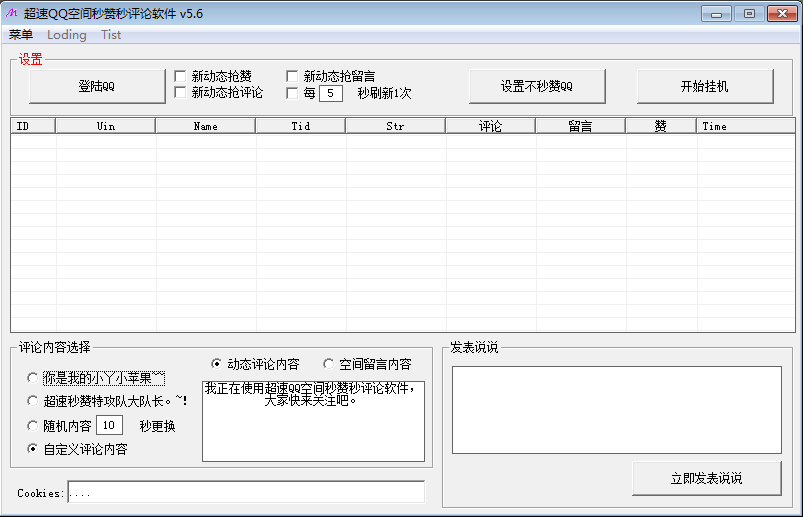Enable the 新动态抢赞 checkbox

pyautogui.click(x=180, y=76)
